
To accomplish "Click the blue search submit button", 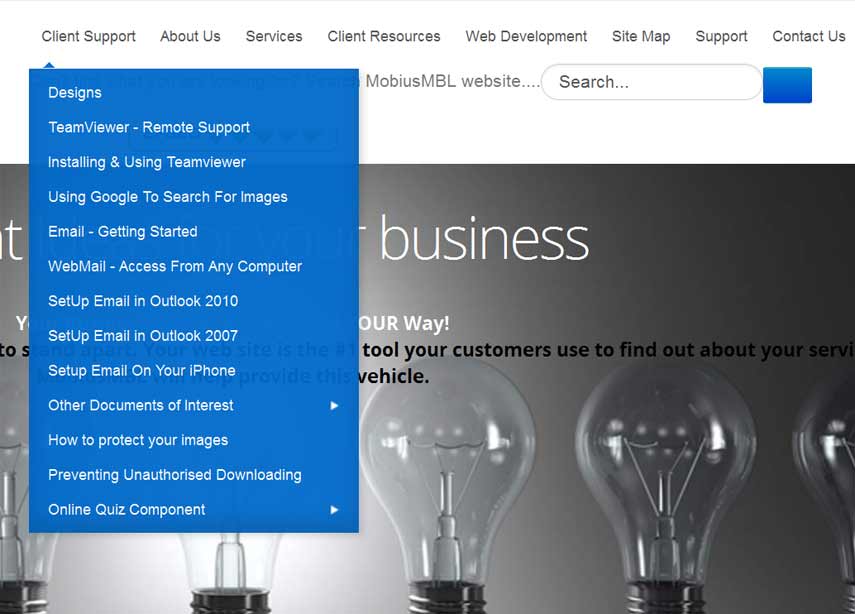I will (787, 85).
